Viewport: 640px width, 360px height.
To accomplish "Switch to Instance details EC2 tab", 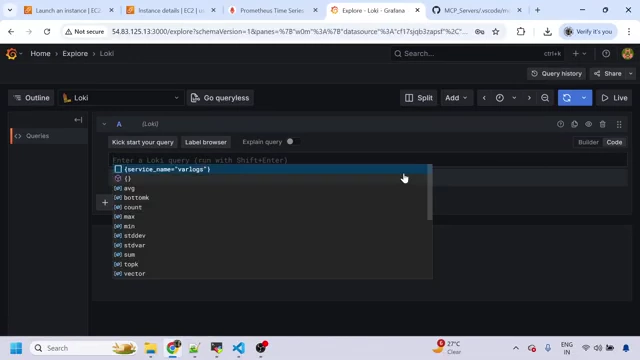I will [x=171, y=10].
